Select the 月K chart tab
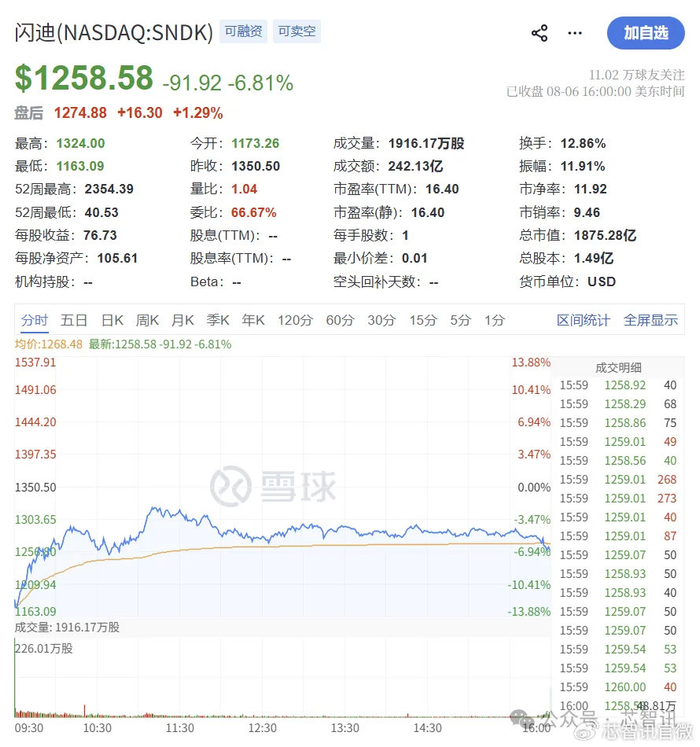Image resolution: width=700 pixels, height=747 pixels. (183, 320)
